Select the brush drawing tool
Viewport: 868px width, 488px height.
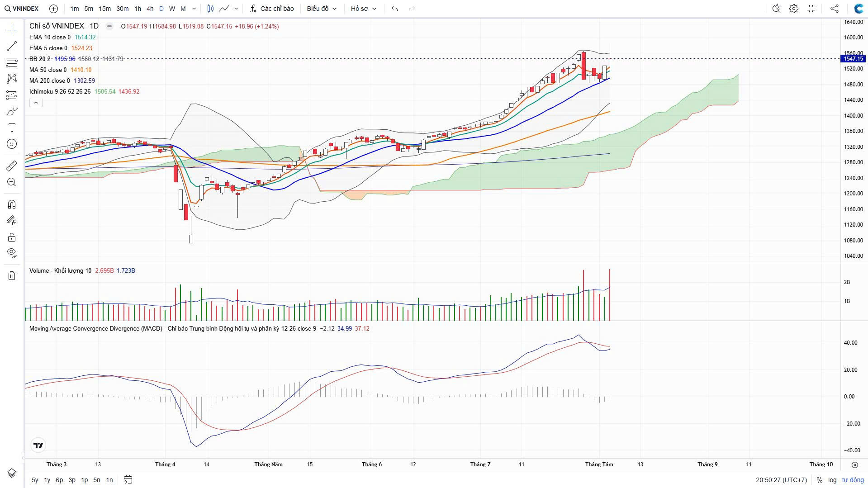[12, 111]
